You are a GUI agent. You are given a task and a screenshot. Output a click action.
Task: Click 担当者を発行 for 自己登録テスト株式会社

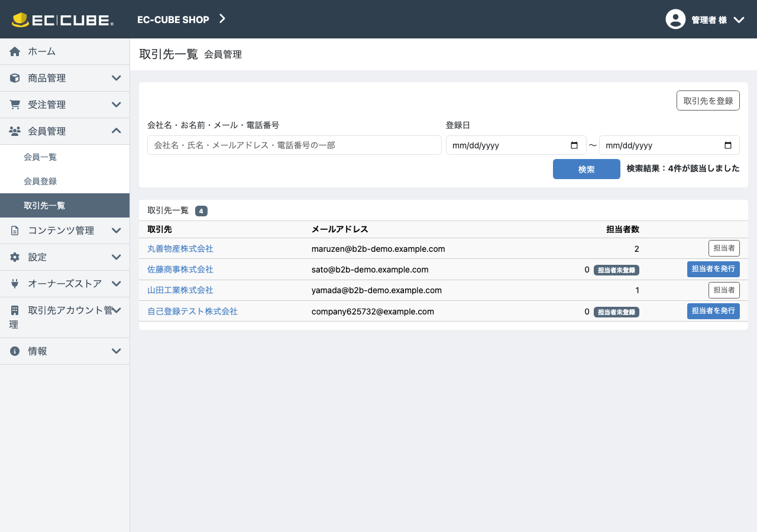(x=713, y=311)
